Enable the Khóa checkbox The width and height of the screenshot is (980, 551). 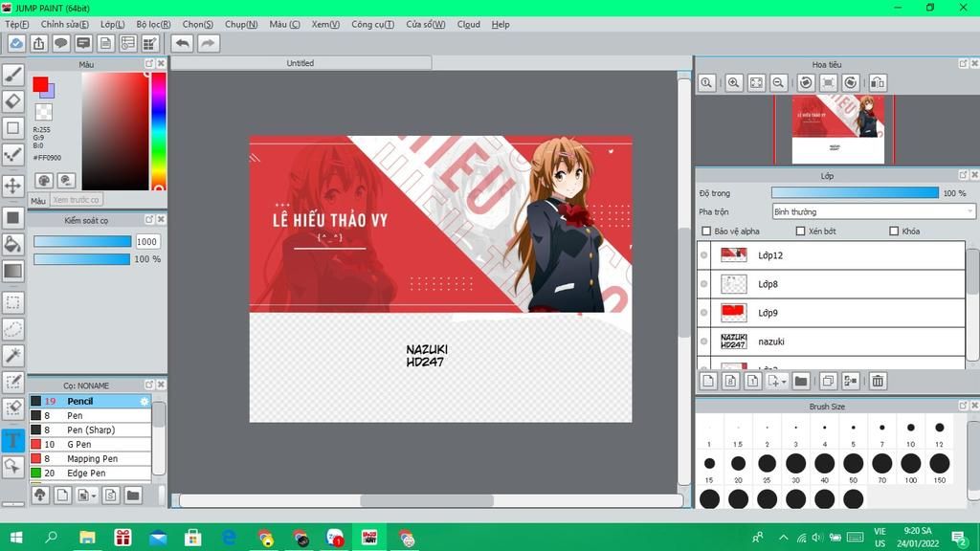[x=894, y=231]
